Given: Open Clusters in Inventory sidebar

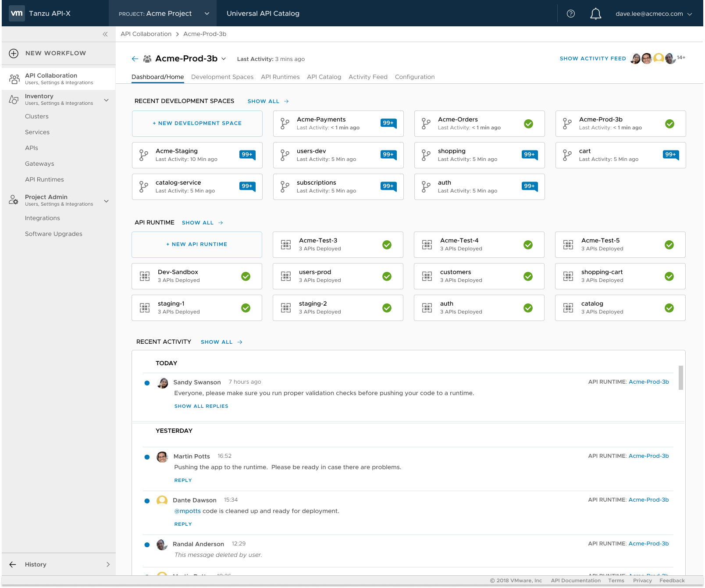Looking at the screenshot, I should pyautogui.click(x=37, y=116).
